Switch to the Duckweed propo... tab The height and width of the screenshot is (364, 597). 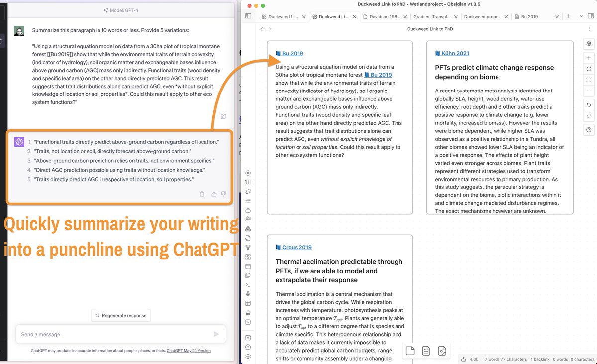(483, 17)
